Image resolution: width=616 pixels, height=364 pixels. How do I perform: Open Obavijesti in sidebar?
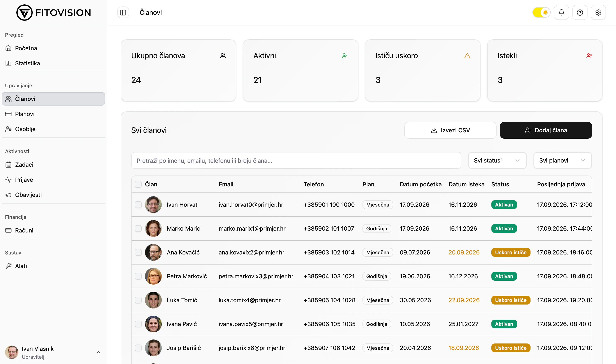click(53, 195)
